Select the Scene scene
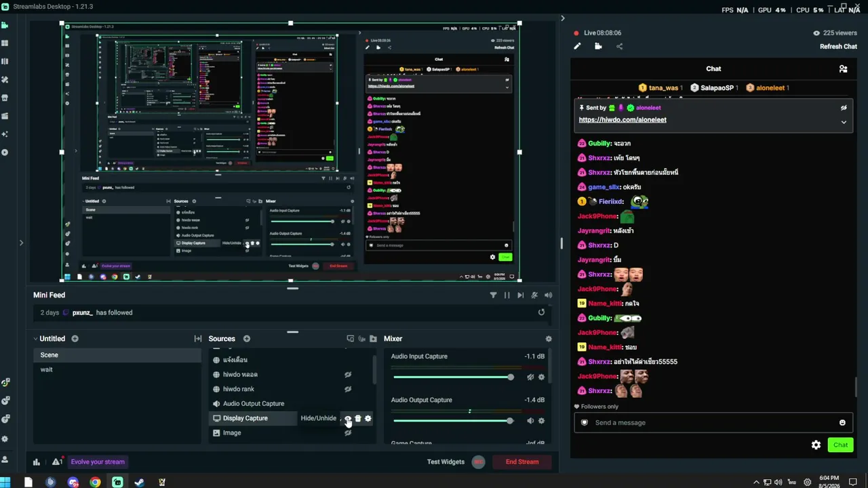The width and height of the screenshot is (868, 488). (117, 355)
